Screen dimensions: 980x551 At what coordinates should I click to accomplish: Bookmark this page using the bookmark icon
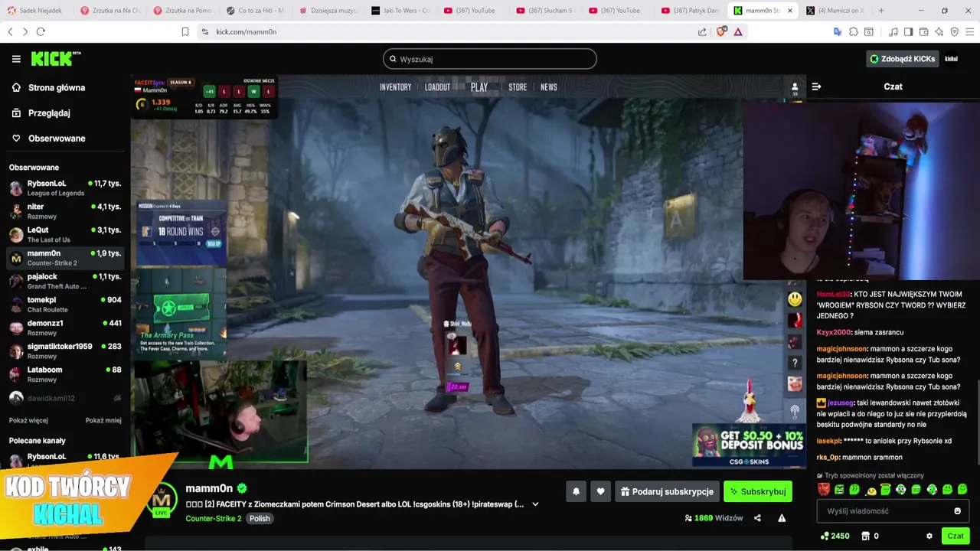185,31
